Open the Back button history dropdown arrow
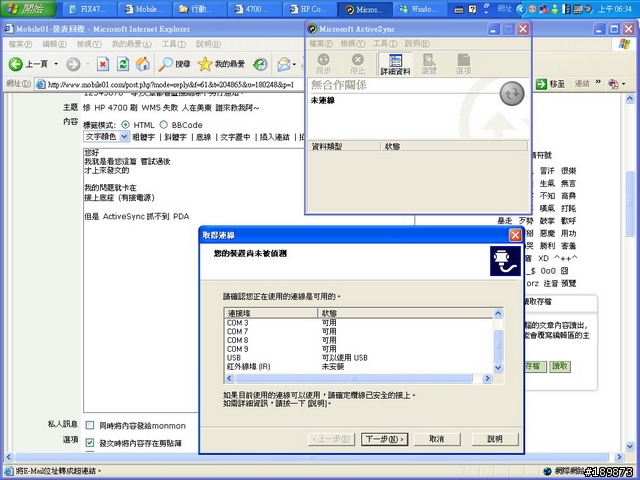Screen dimensions: 640x480 (56, 64)
